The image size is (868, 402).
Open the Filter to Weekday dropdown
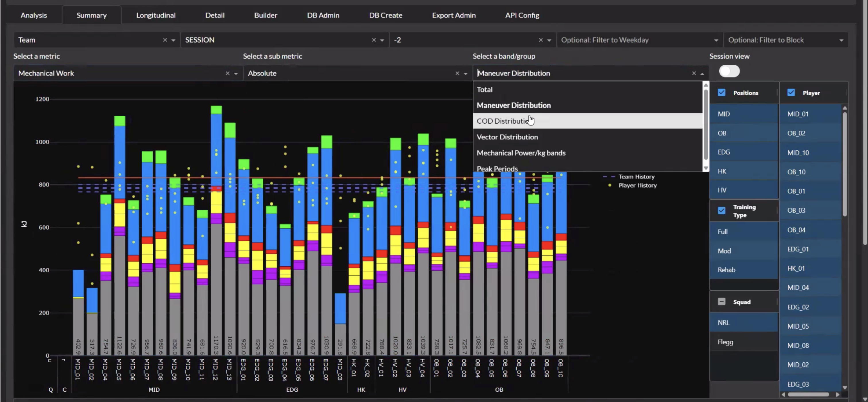click(716, 41)
